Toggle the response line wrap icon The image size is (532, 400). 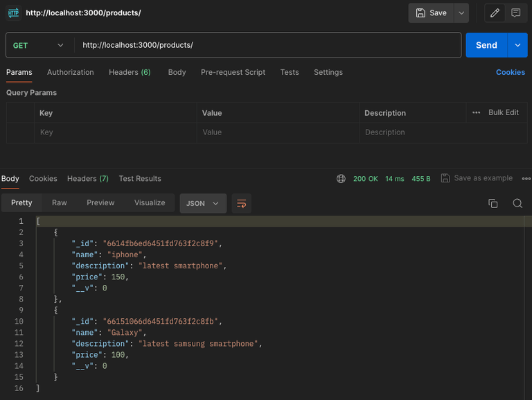pyautogui.click(x=241, y=203)
